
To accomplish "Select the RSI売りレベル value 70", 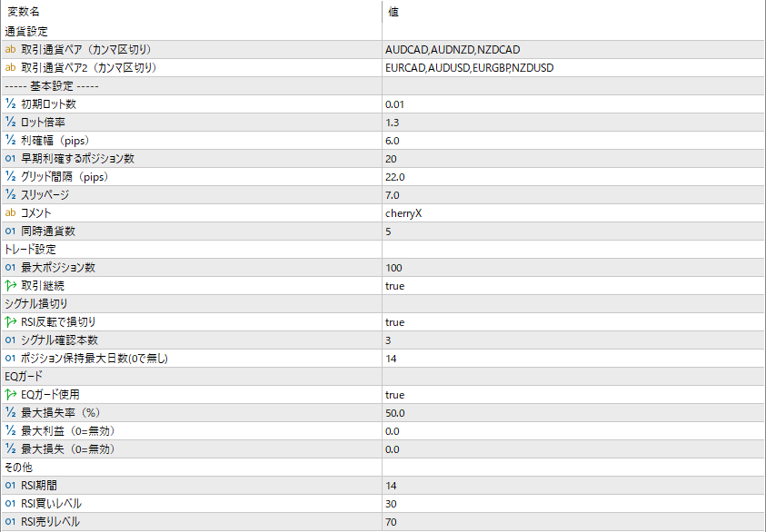I will (391, 521).
